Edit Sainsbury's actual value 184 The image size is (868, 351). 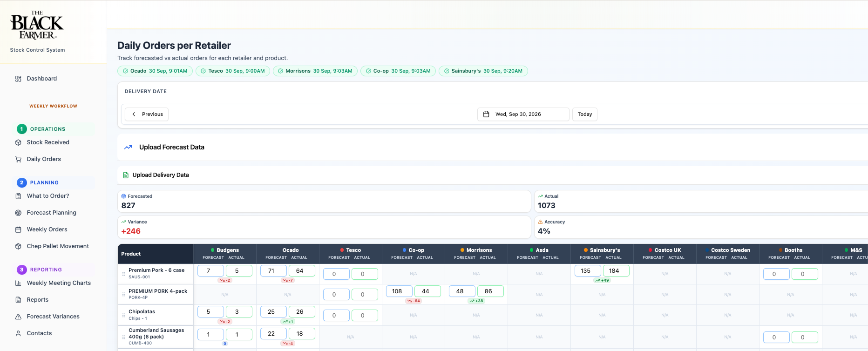[616, 271]
